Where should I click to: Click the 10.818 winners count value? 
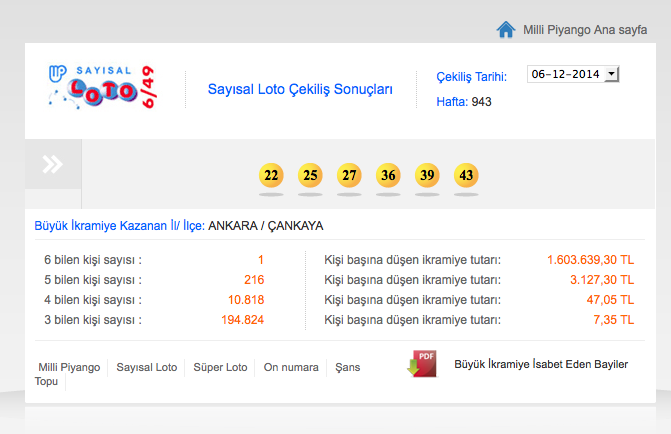tap(246, 300)
